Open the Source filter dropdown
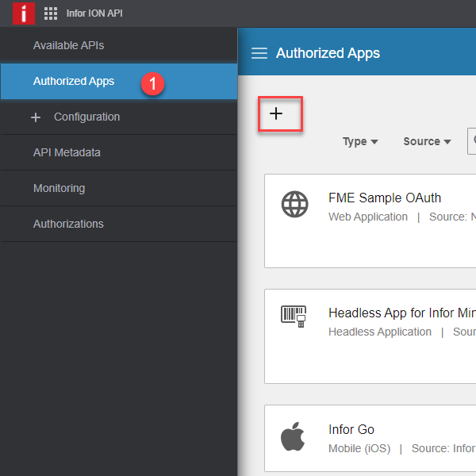Screen dimensions: 476x476 (x=427, y=141)
